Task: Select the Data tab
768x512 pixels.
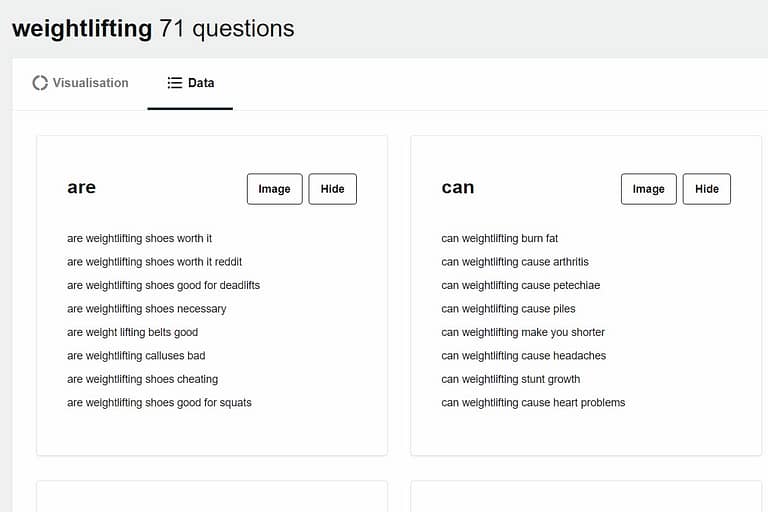Action: (190, 83)
